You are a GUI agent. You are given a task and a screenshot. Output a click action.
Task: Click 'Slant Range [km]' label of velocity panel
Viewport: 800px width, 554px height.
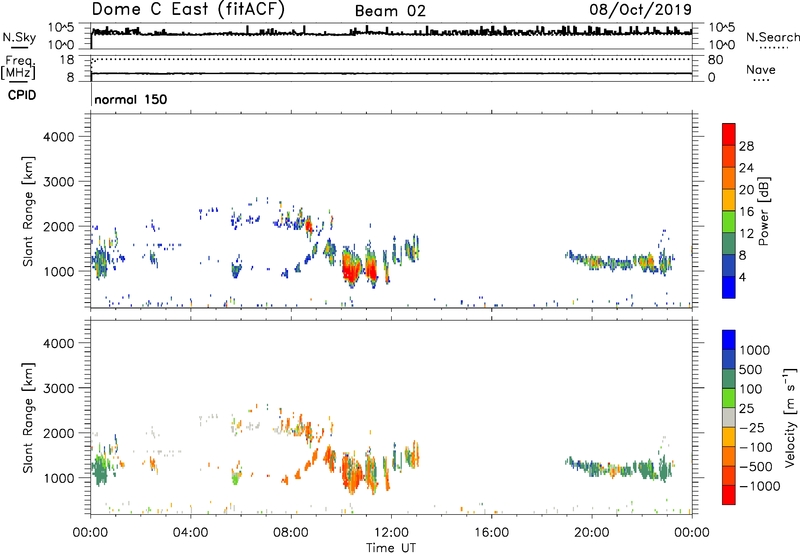pyautogui.click(x=28, y=417)
